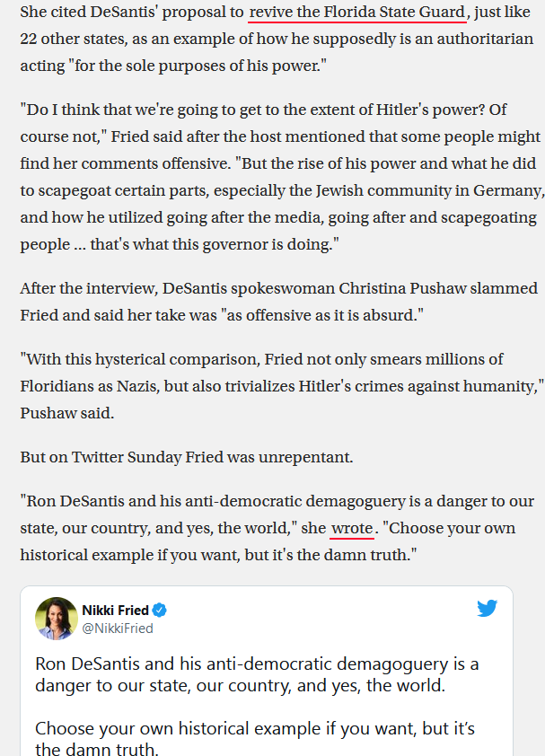
Task: Open the @NikkiFried handle
Action: 118,629
